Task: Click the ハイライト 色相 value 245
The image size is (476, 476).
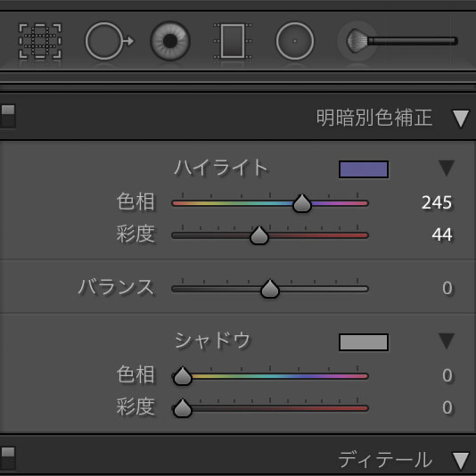Action: click(x=436, y=202)
